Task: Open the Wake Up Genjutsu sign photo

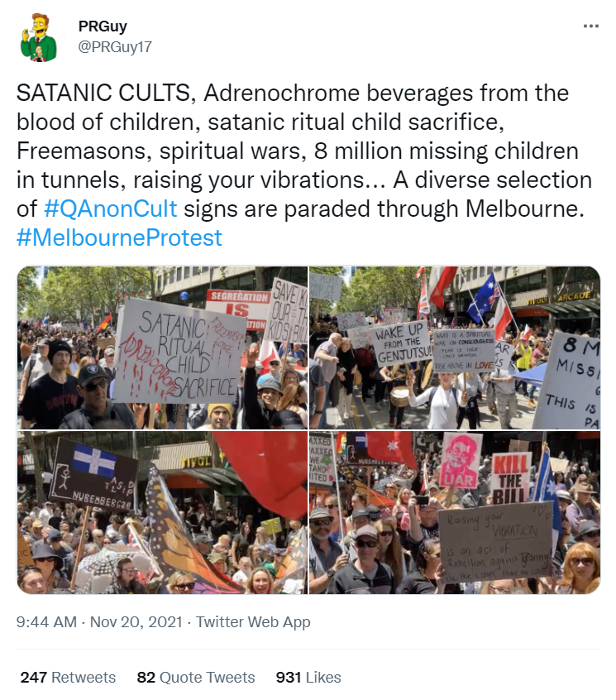Action: coord(455,348)
